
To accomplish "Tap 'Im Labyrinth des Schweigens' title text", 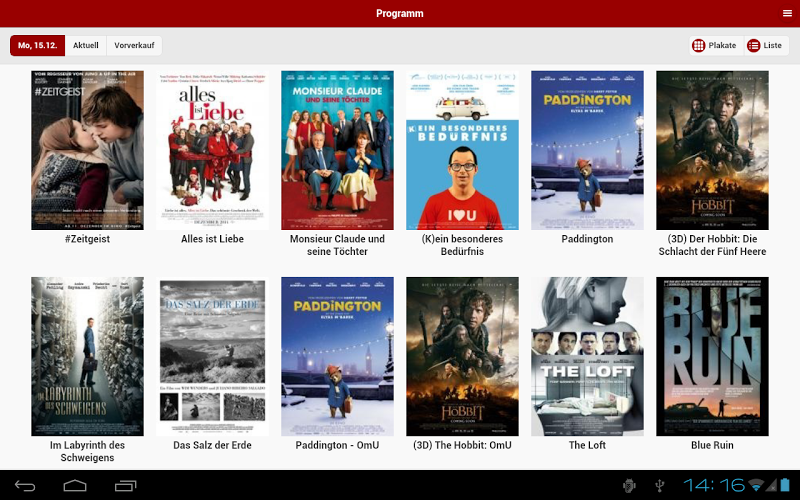I will (x=87, y=451).
